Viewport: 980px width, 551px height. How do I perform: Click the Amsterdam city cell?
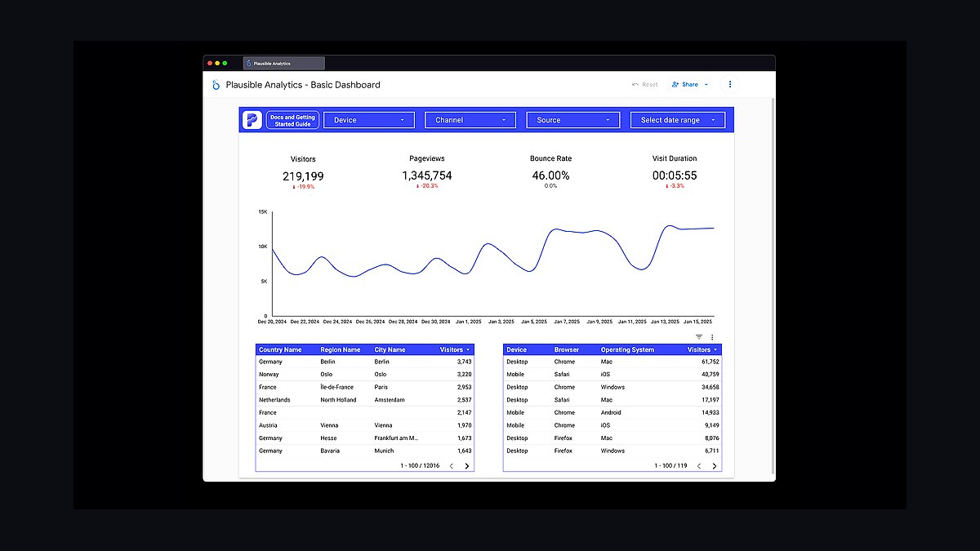point(389,400)
